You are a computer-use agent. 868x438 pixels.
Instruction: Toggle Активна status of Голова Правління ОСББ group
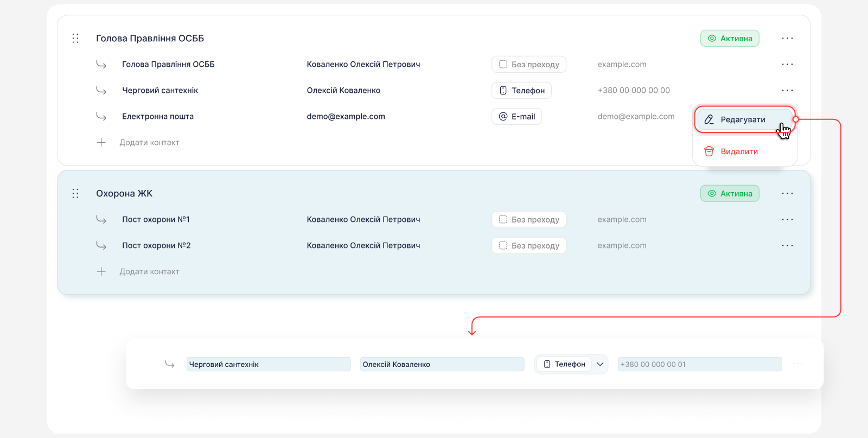[730, 38]
